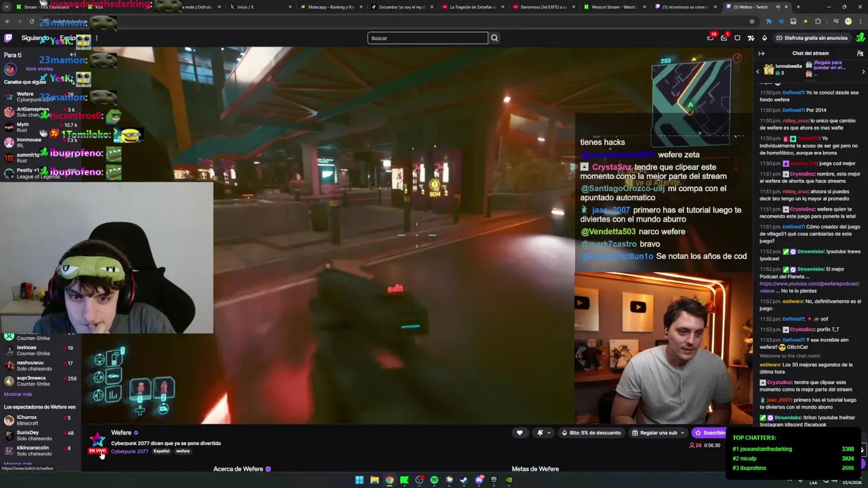
Task: Open SunixDey channel in sidebar
Action: click(41, 435)
